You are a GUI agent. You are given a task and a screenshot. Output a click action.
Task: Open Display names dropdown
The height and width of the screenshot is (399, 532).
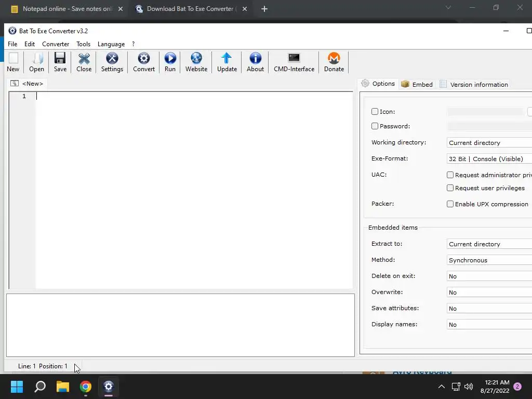[x=489, y=325]
